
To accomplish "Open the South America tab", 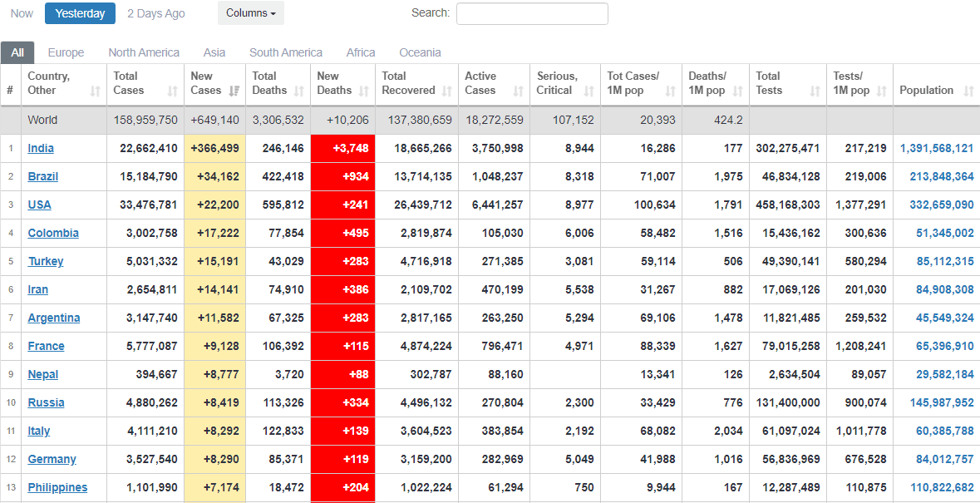I will point(286,52).
